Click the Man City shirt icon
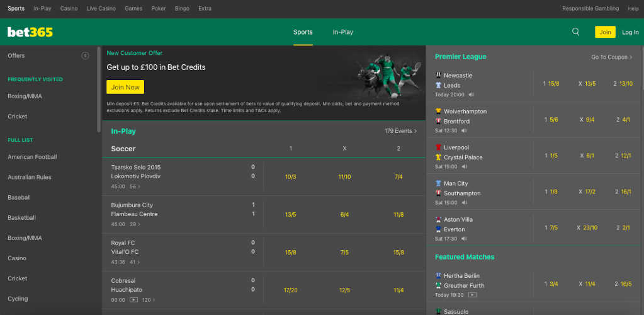The width and height of the screenshot is (644, 315). click(x=438, y=183)
